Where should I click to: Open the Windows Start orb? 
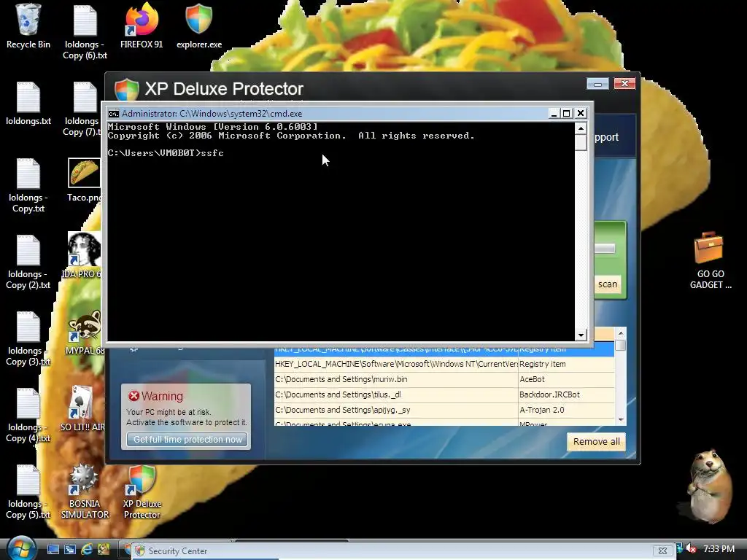(21, 548)
